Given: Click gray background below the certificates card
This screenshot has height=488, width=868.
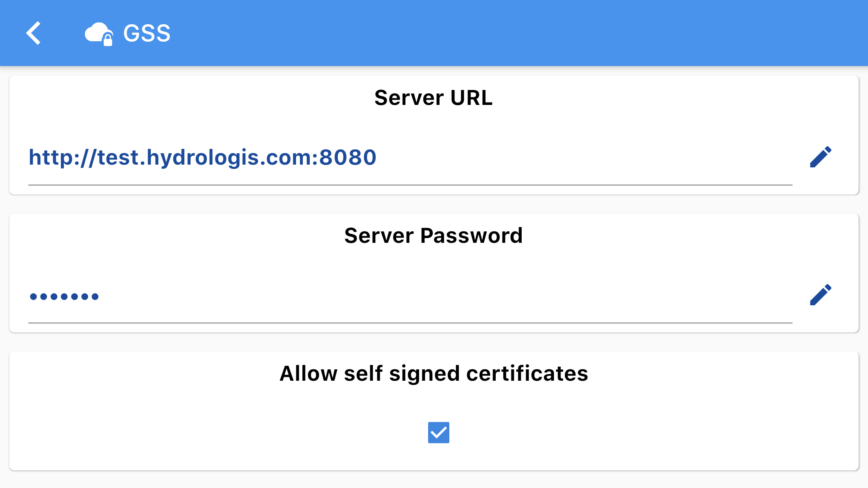Looking at the screenshot, I should (x=434, y=480).
